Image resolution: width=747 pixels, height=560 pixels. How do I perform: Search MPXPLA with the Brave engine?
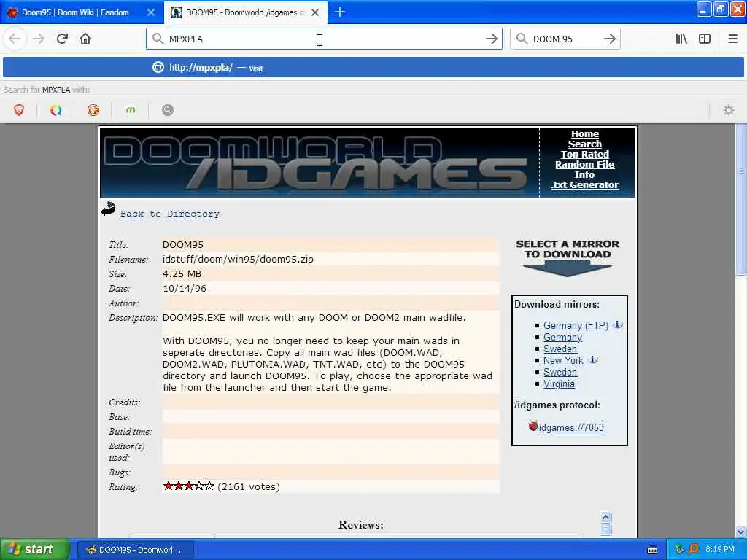(x=19, y=110)
